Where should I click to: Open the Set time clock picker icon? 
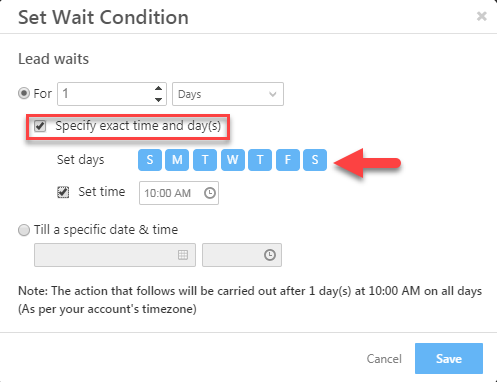point(210,193)
